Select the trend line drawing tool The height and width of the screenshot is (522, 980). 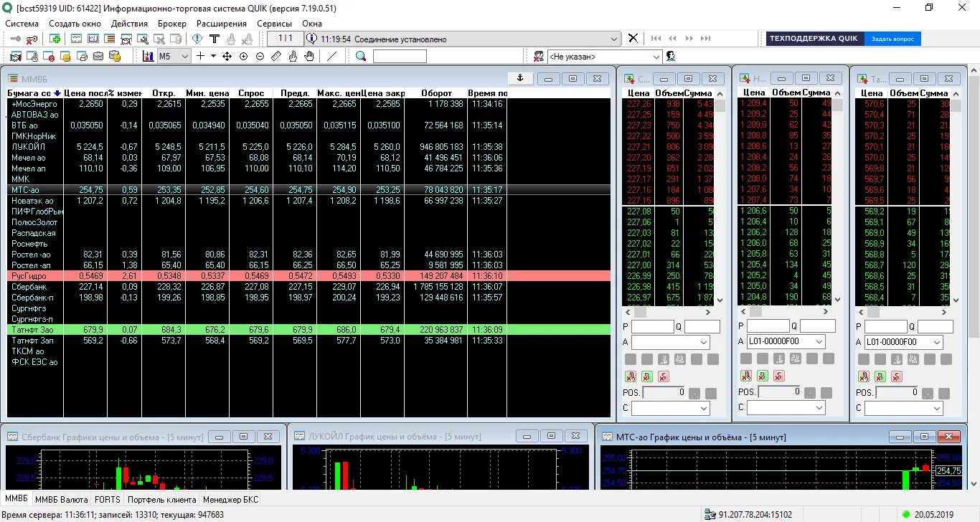coord(331,56)
